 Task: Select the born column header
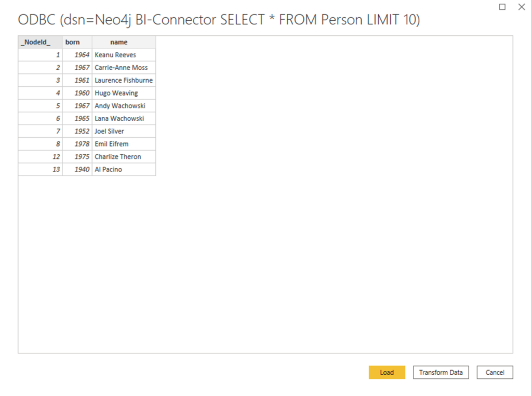pos(77,42)
